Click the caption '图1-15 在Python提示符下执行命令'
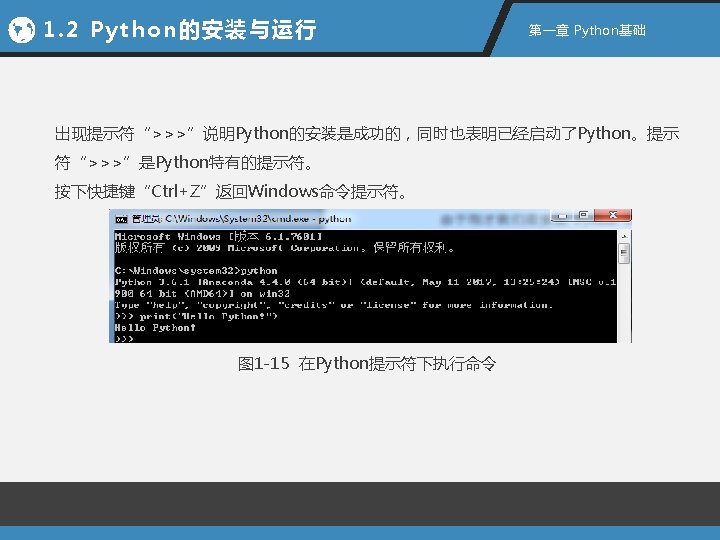This screenshot has height=540, width=720. click(x=367, y=364)
